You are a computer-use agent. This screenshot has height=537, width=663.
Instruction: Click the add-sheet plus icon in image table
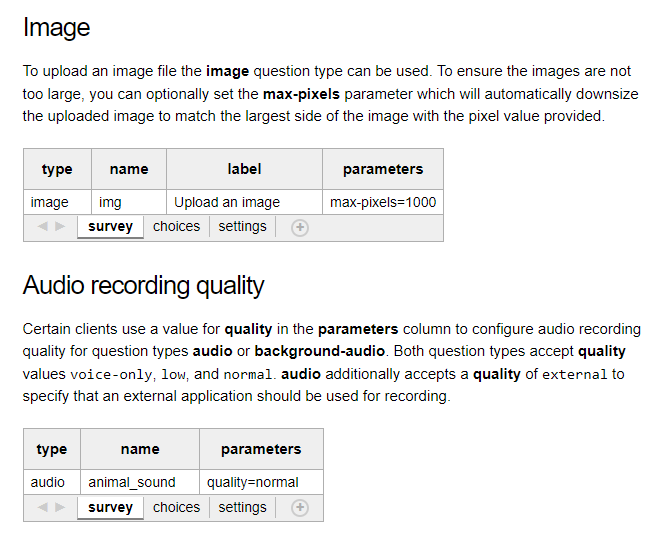click(299, 227)
